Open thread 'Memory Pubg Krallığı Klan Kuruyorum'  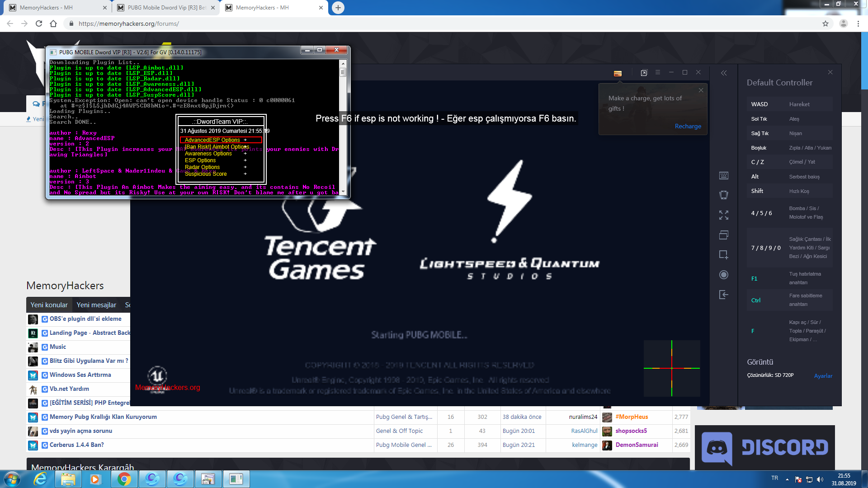click(x=103, y=417)
